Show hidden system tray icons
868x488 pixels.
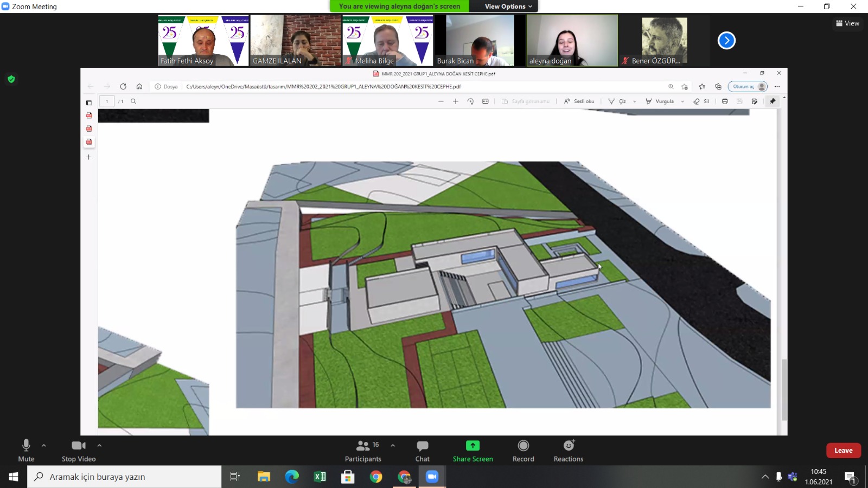point(765,477)
